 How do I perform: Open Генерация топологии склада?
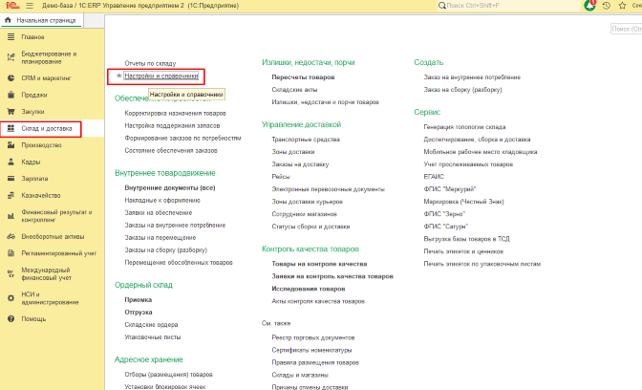465,127
